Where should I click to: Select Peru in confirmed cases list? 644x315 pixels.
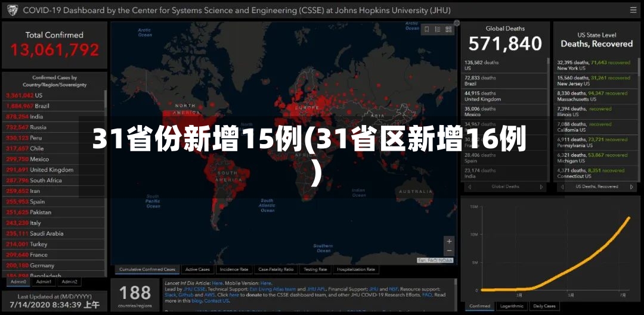55,138
